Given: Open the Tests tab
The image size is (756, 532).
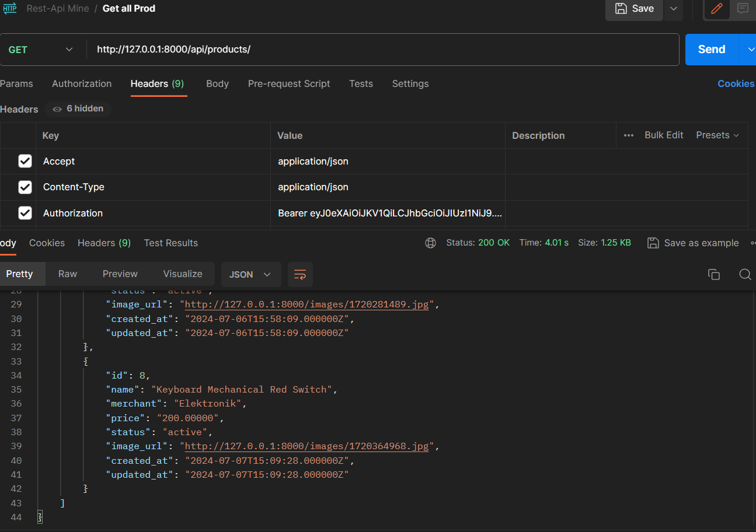Looking at the screenshot, I should pyautogui.click(x=361, y=84).
